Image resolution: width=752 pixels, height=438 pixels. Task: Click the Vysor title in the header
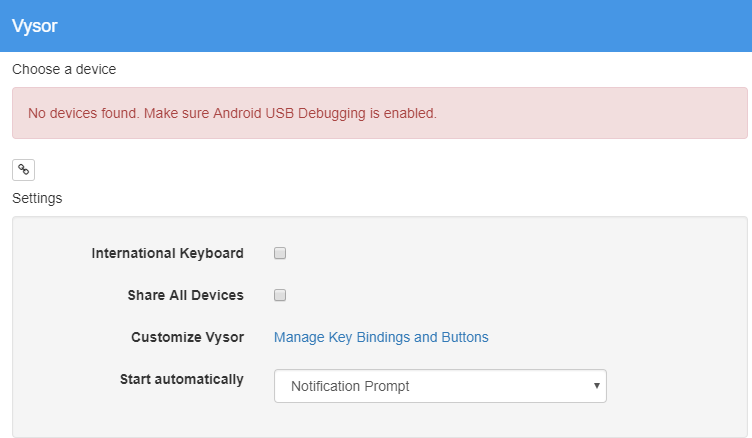coord(35,26)
